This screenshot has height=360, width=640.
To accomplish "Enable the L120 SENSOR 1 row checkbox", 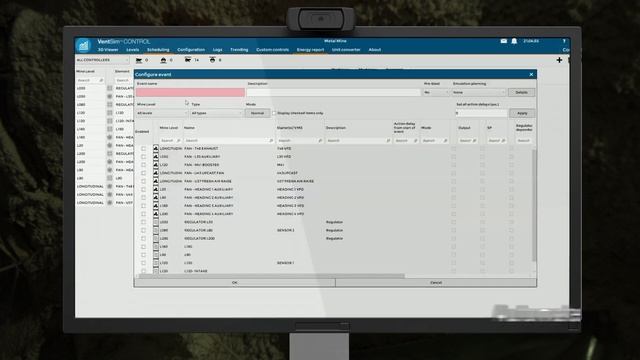I will tap(143, 263).
